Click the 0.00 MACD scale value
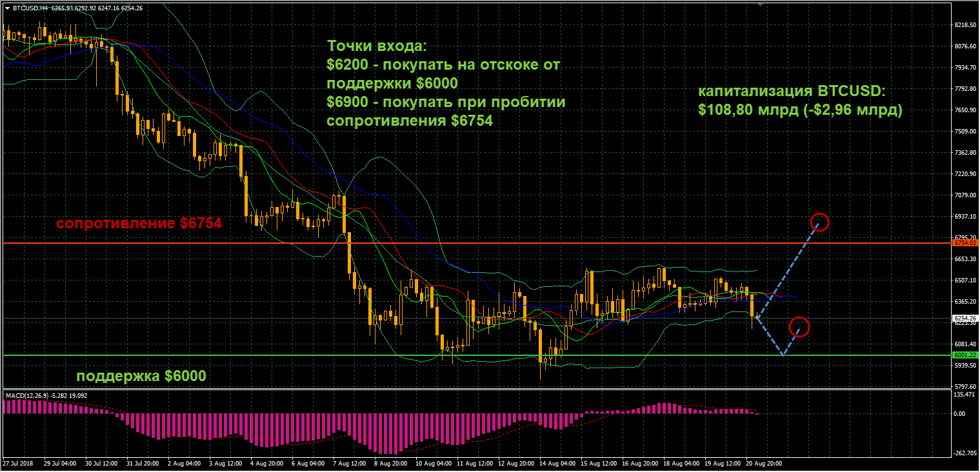 coord(959,414)
